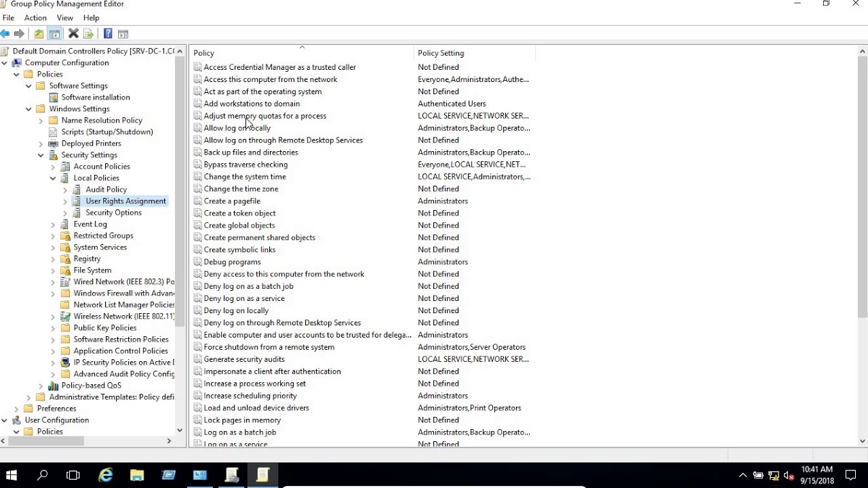The image size is (868, 488).
Task: Open File Explorer from the taskbar
Action: tap(137, 475)
